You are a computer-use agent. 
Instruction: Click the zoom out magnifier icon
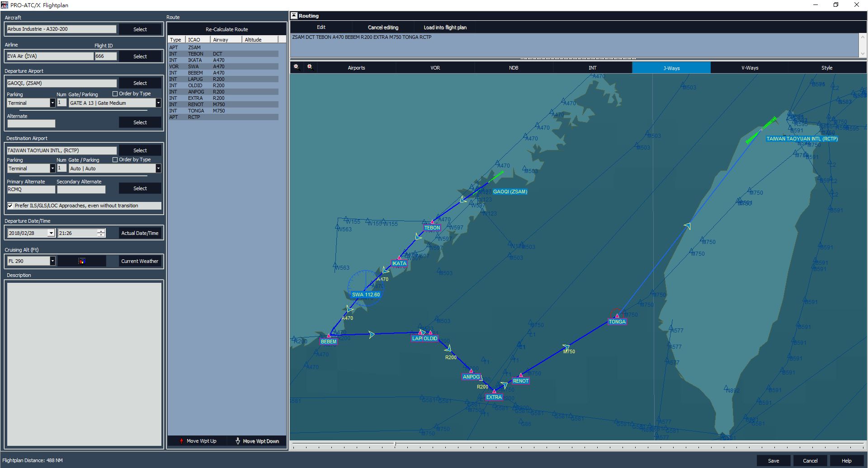tap(297, 67)
